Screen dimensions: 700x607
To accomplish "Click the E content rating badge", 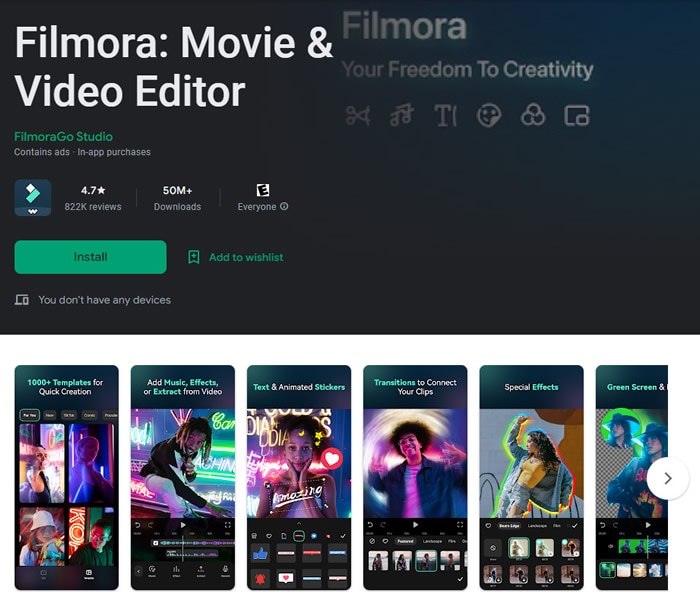I will pos(263,190).
